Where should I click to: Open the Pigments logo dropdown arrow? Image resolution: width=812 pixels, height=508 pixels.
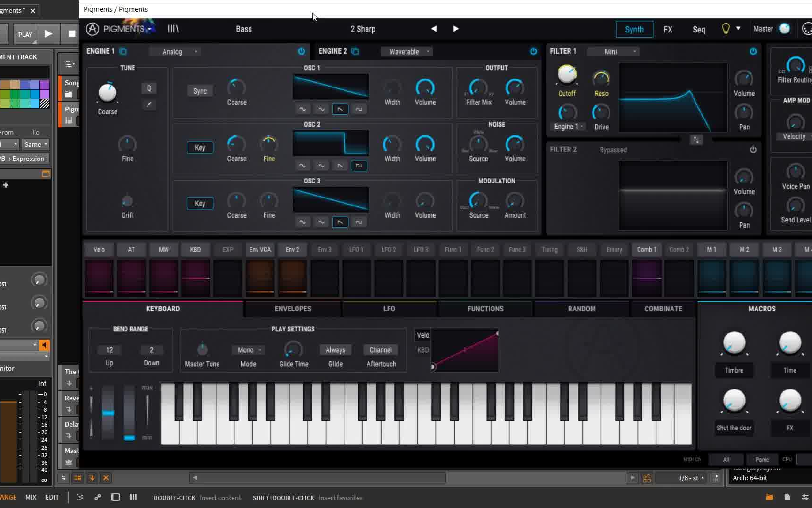click(x=149, y=29)
